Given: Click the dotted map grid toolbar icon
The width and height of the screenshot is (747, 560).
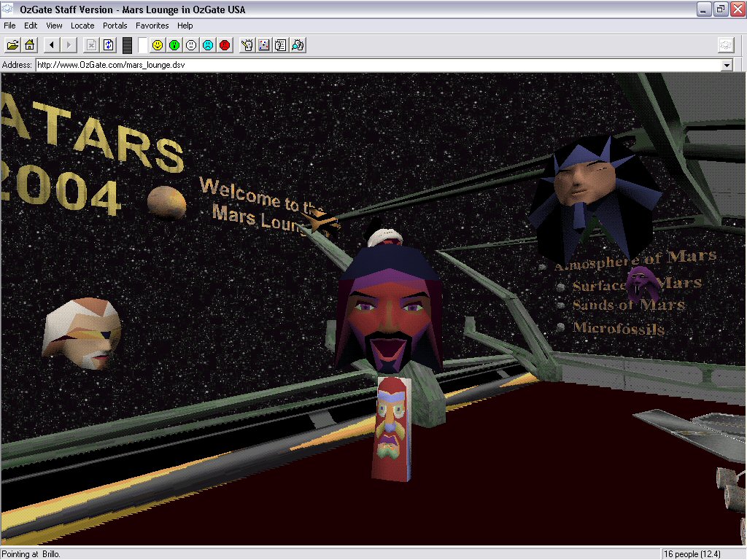Looking at the screenshot, I should [x=263, y=45].
